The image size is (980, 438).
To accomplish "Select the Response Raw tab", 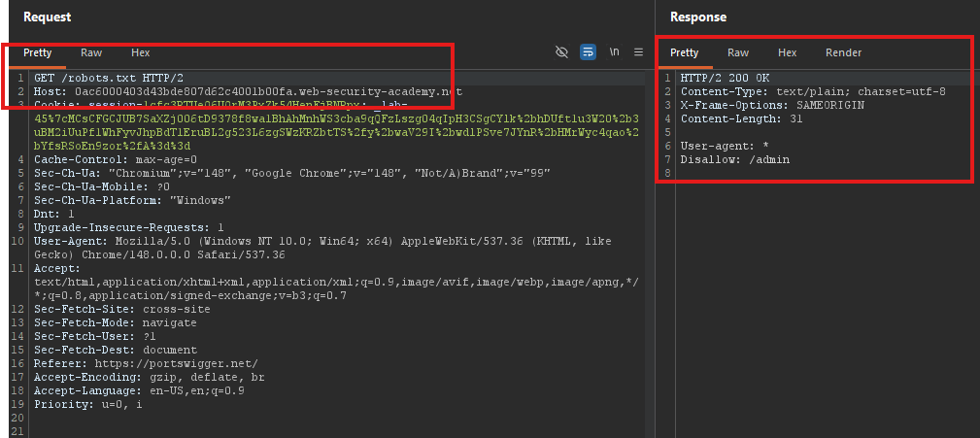I will tap(738, 53).
